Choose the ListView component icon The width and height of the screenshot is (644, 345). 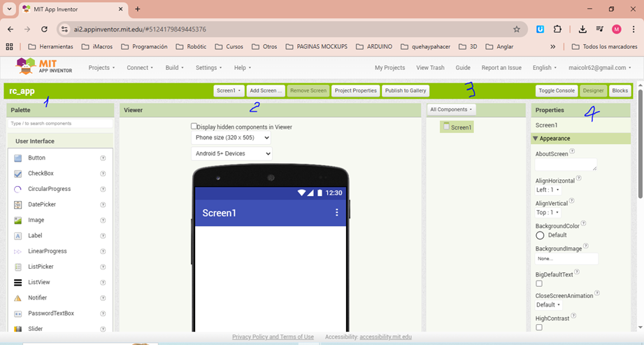point(18,282)
